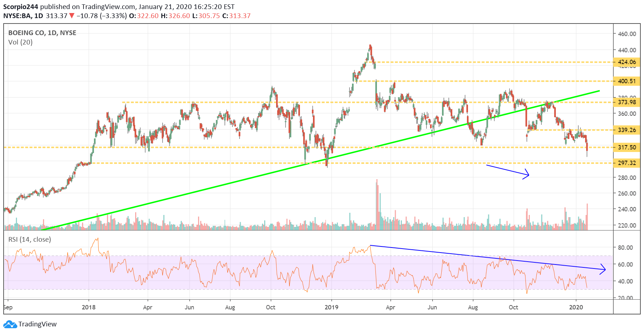Screen dimensions: 644x334
Task: Click the O:322.60 open price value
Action: tap(144, 16)
